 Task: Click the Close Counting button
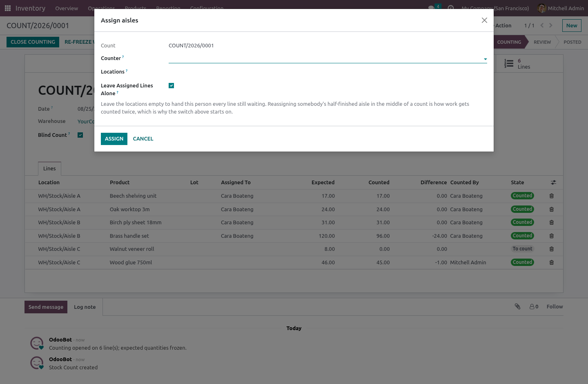33,42
